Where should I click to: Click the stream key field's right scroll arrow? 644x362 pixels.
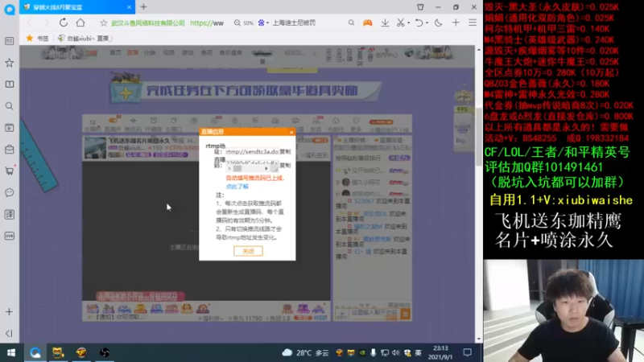266,169
